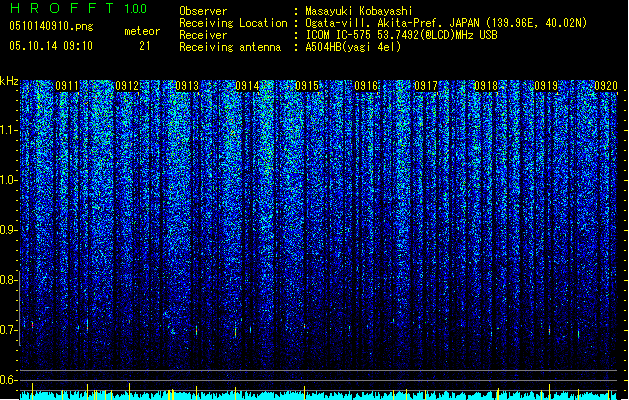Click time marker 0914
The height and width of the screenshot is (400, 629).
[247, 86]
